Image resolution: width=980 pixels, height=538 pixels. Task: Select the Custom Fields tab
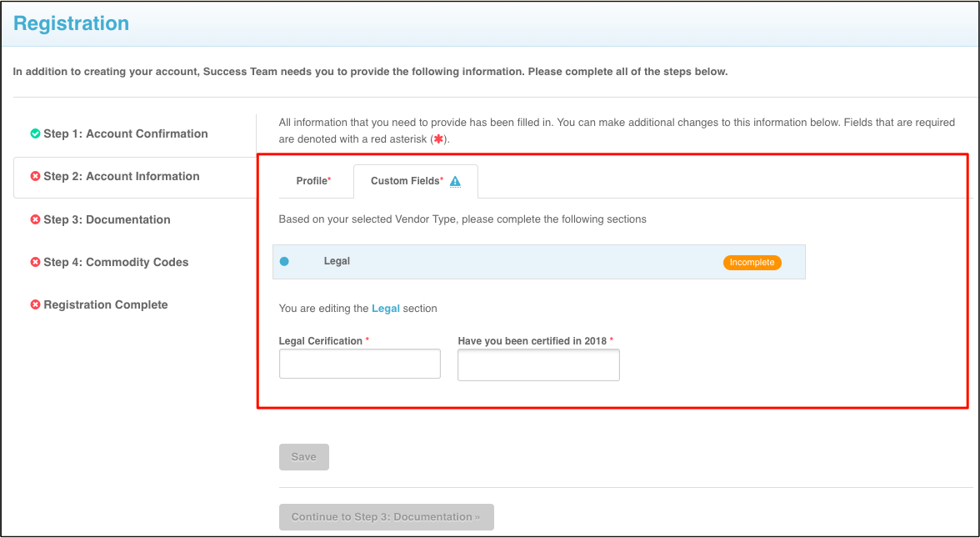(407, 181)
